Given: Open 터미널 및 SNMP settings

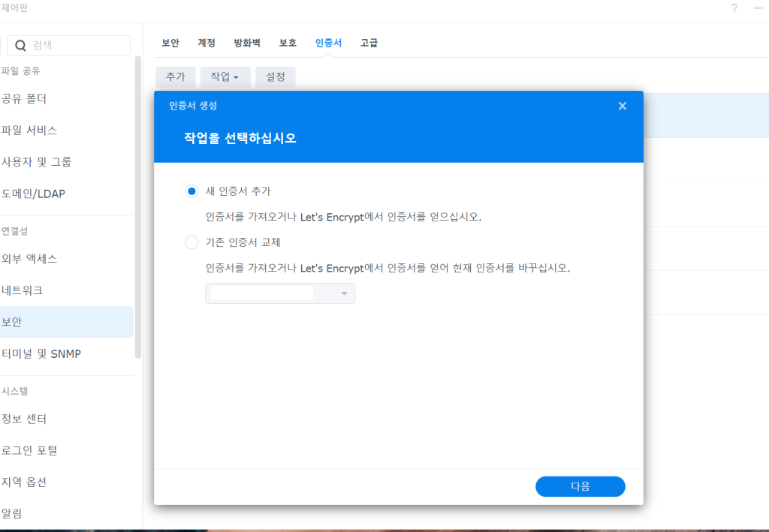Looking at the screenshot, I should [x=41, y=353].
